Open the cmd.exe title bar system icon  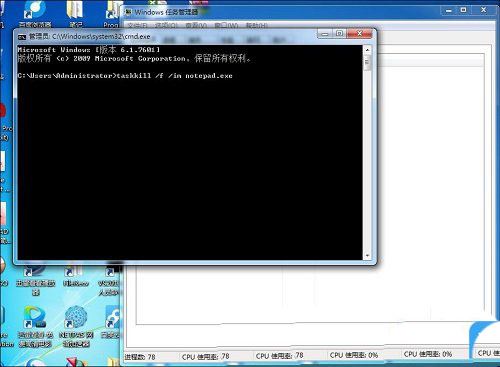pyautogui.click(x=22, y=37)
